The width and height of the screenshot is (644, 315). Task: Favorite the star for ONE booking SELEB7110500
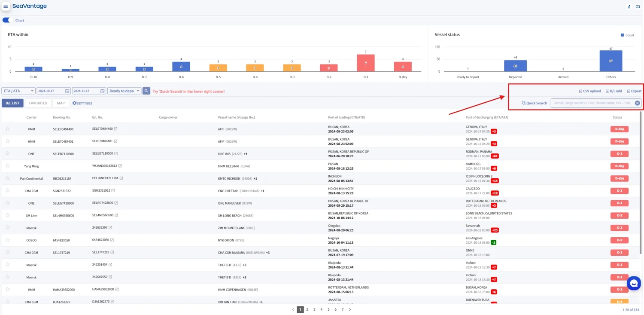pyautogui.click(x=8, y=153)
